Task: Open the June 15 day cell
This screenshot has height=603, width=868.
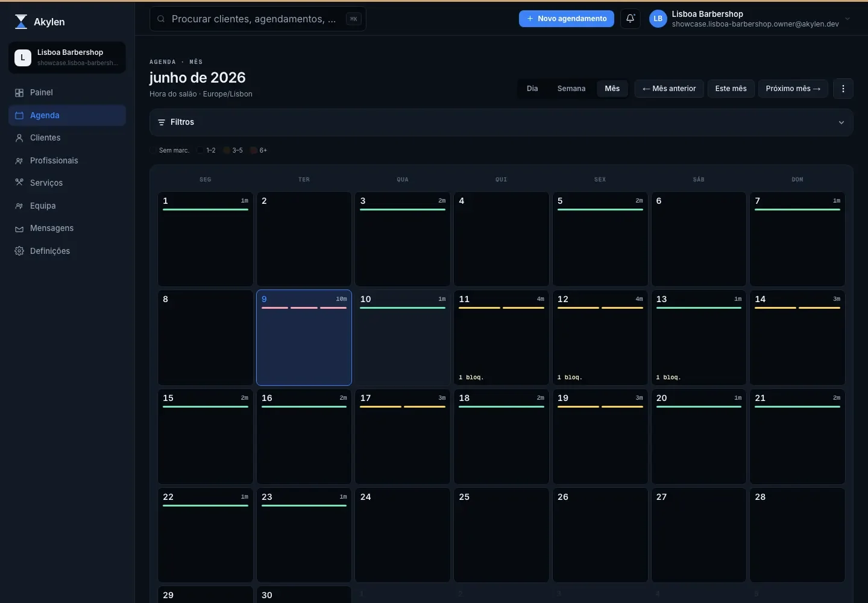Action: (x=206, y=437)
